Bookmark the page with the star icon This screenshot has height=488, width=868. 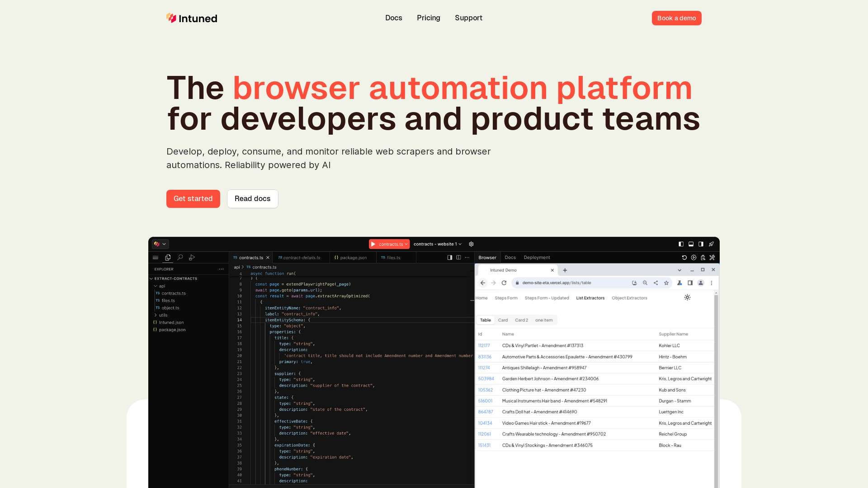coord(666,283)
